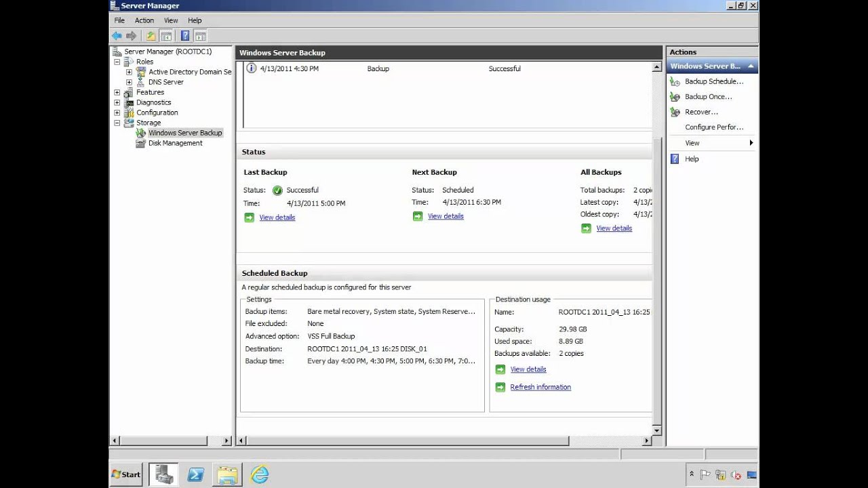
Task: Click Recover... action
Action: [701, 112]
